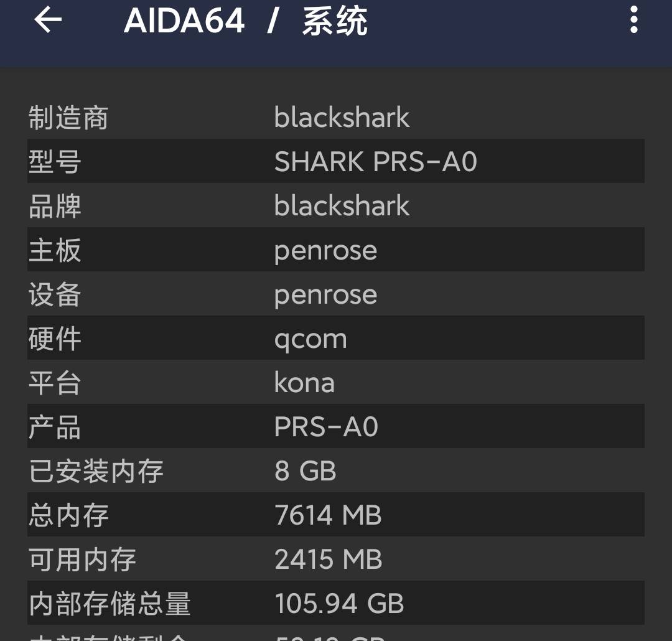672x641 pixels.
Task: Select the 设备 penrose entry
Action: click(x=336, y=294)
